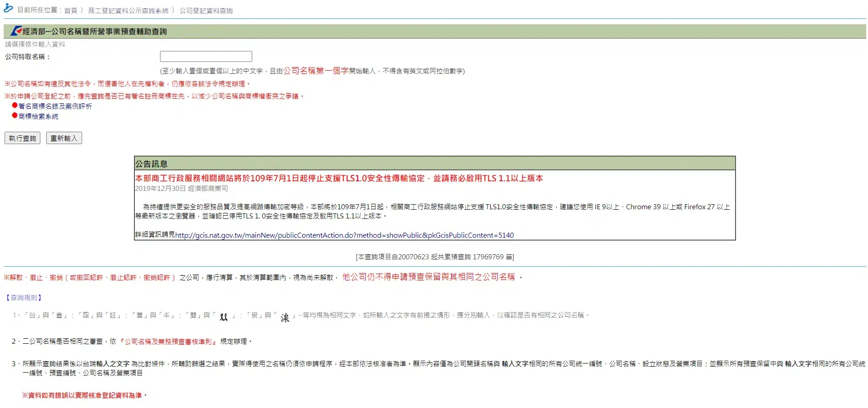Screen dimensions: 868x408
Task: Click the red bullet beside 商標檢索系統
Action: click(15, 115)
